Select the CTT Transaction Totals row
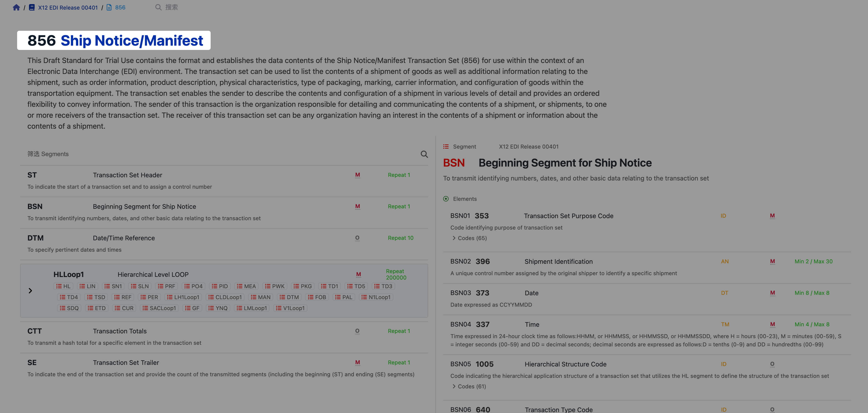868x413 pixels. point(224,337)
